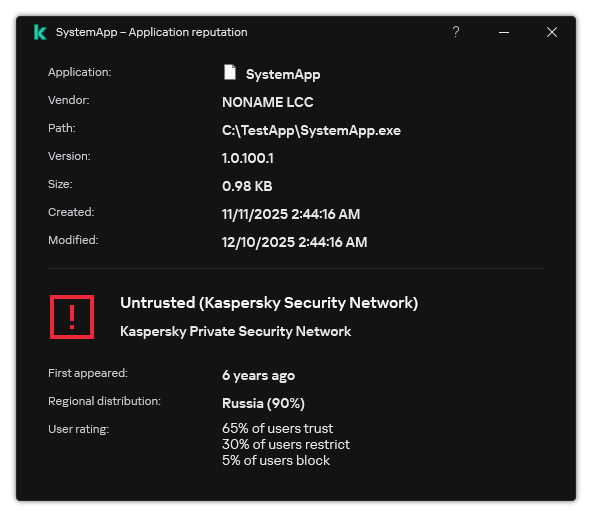
Task: Select regional distribution Russia (90%)
Action: (x=263, y=403)
